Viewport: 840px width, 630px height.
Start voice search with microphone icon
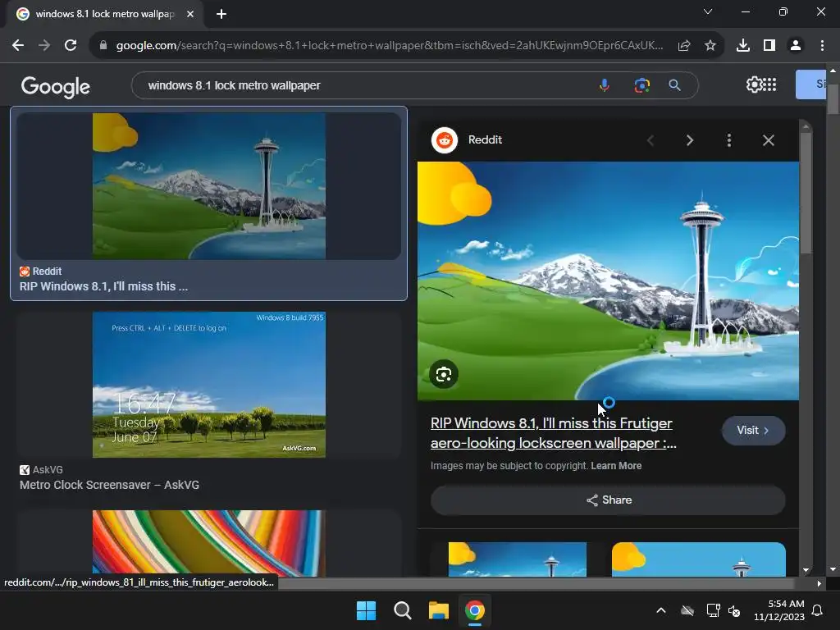click(605, 85)
